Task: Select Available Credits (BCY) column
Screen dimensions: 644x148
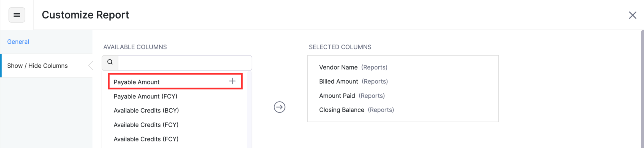Action: pyautogui.click(x=146, y=110)
